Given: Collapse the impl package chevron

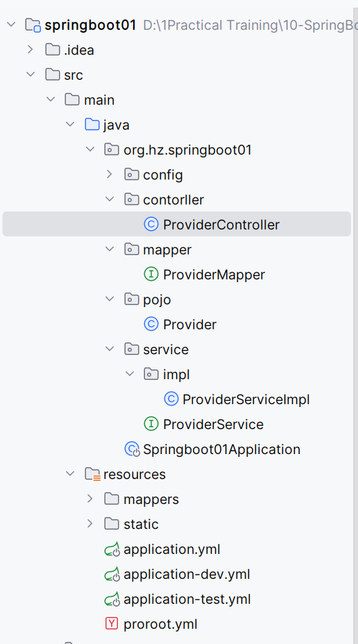Looking at the screenshot, I should (130, 374).
